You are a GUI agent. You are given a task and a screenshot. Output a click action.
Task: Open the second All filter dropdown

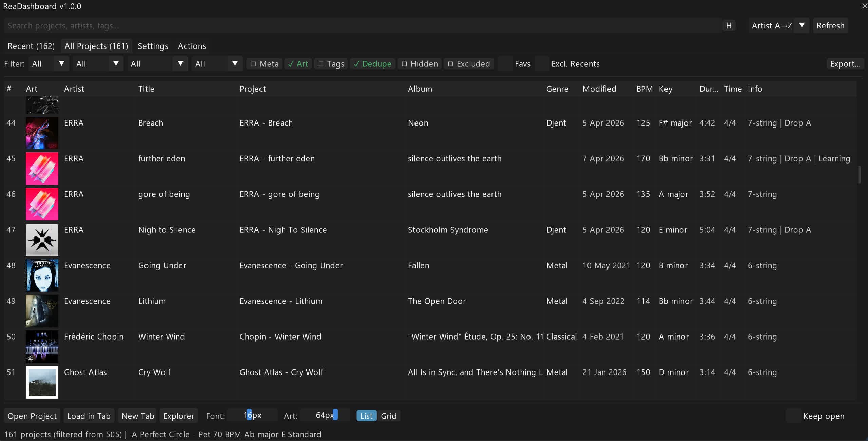point(98,64)
